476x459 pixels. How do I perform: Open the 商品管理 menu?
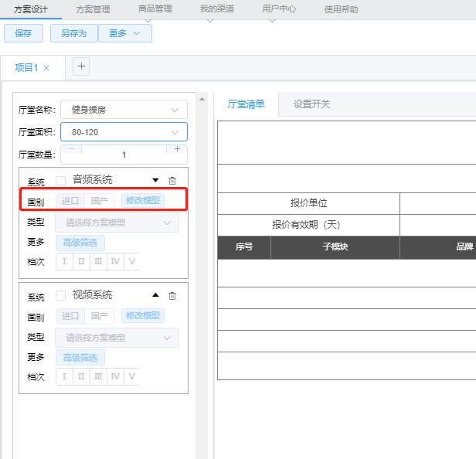click(155, 8)
